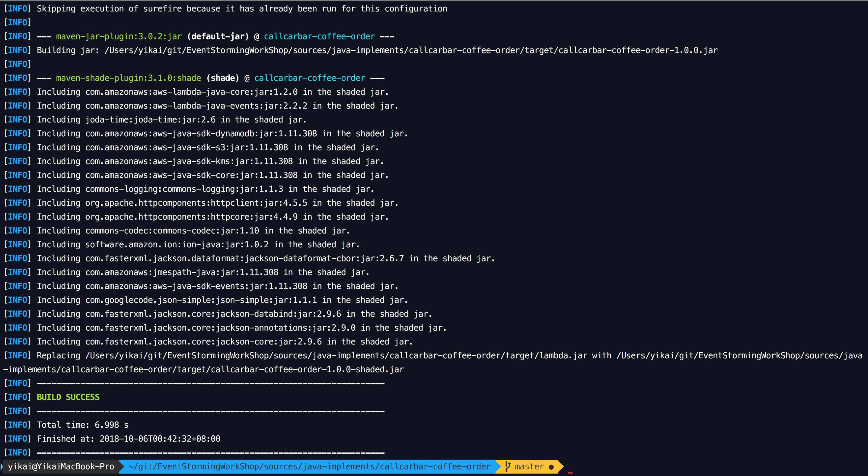Click the cyan callcarbar-coffee-order after default-jar
This screenshot has width=868, height=476.
click(319, 36)
